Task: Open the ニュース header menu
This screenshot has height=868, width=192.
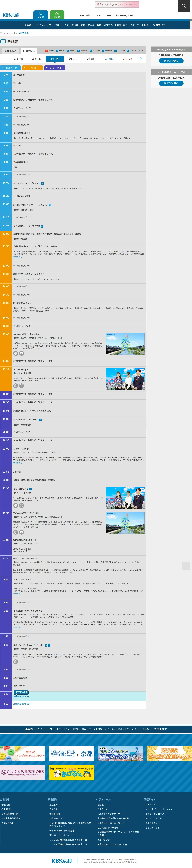Action: coord(99,16)
